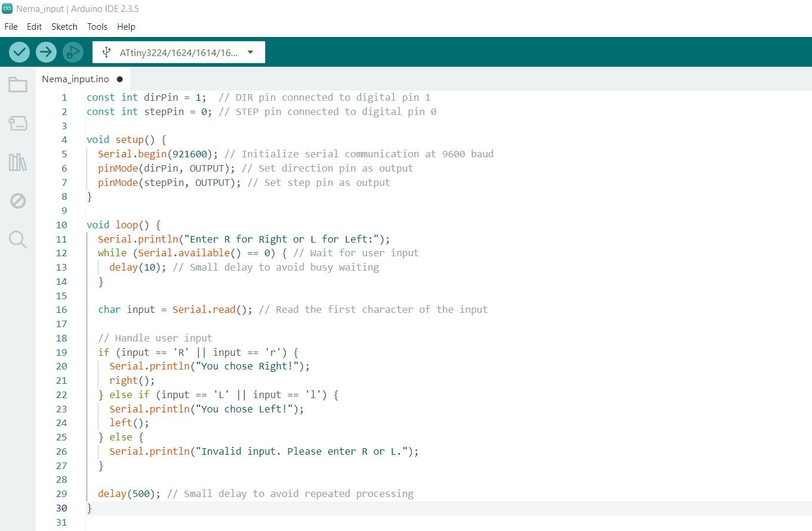The height and width of the screenshot is (531, 812).
Task: Open the Tools menu
Action: coord(97,27)
